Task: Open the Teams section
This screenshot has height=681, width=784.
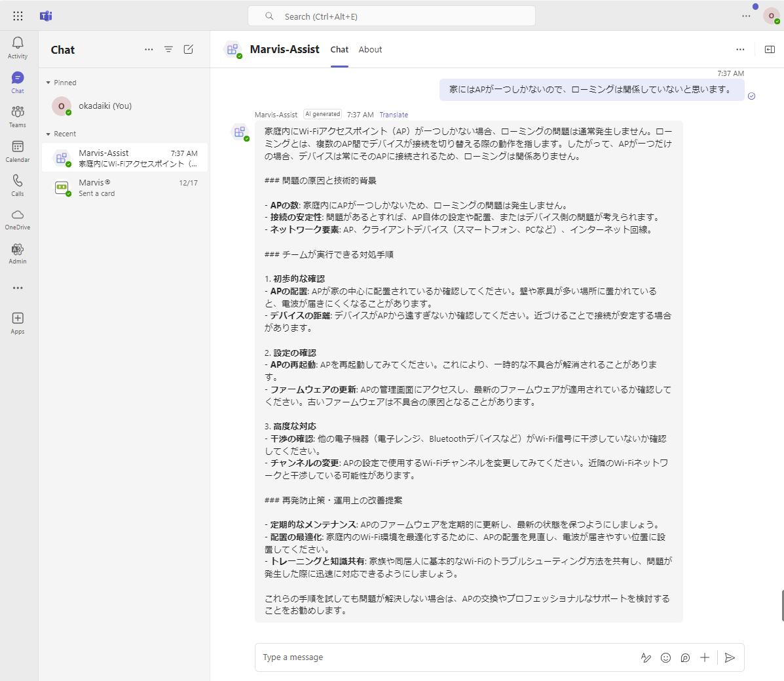Action: (18, 116)
